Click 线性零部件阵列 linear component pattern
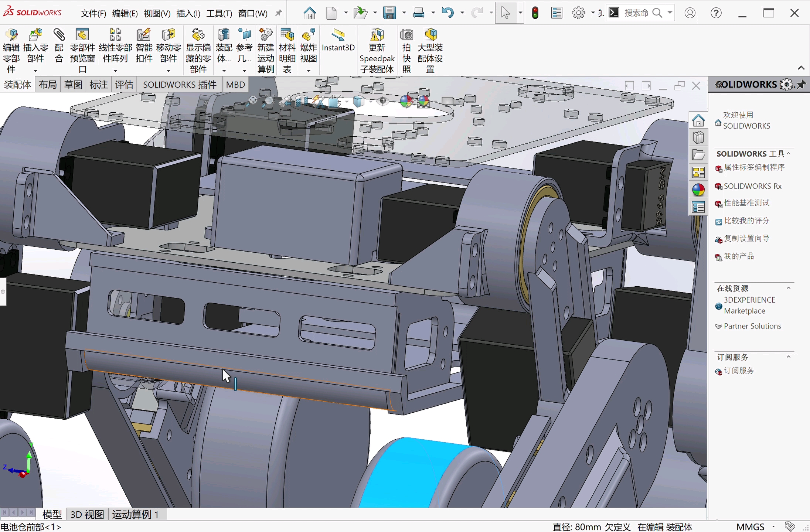Viewport: 810px width, 532px height. pos(115,46)
